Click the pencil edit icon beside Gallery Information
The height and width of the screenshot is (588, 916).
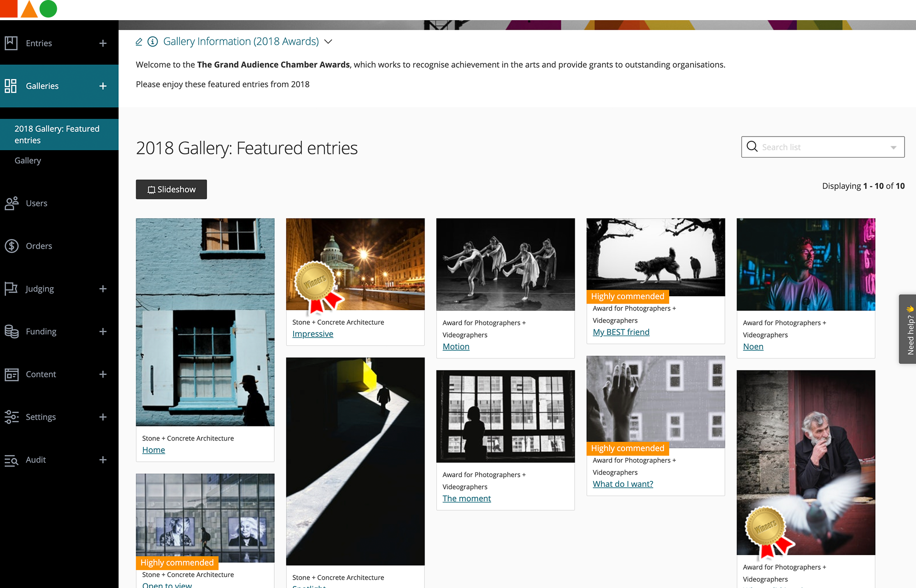(x=139, y=42)
